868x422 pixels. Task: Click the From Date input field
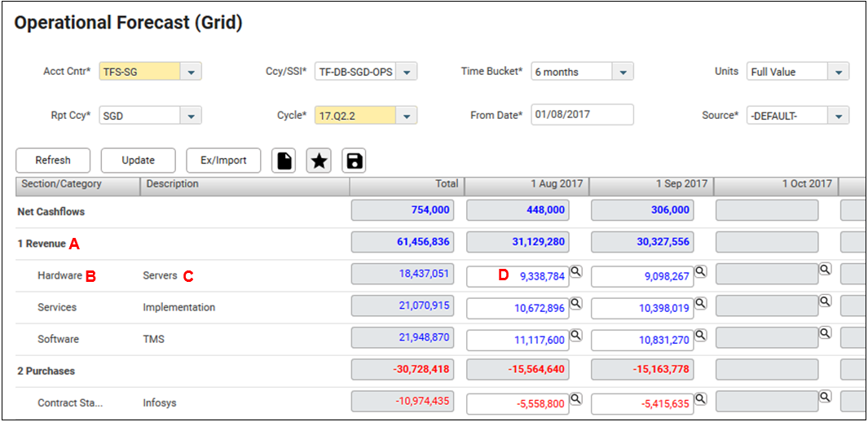[583, 115]
